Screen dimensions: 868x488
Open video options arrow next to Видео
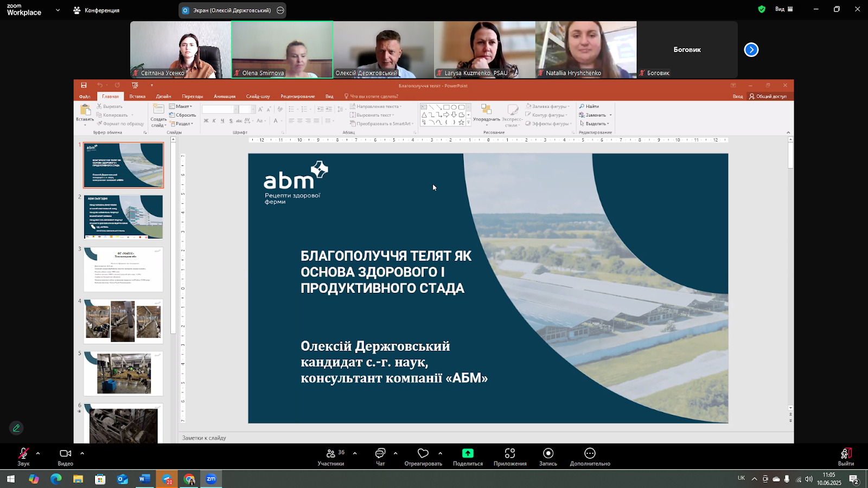click(x=82, y=453)
